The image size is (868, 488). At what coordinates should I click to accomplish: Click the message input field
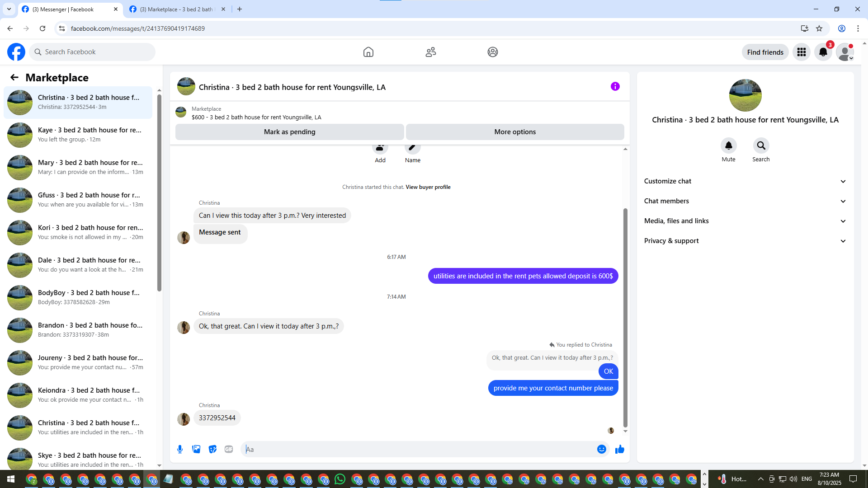click(420, 449)
